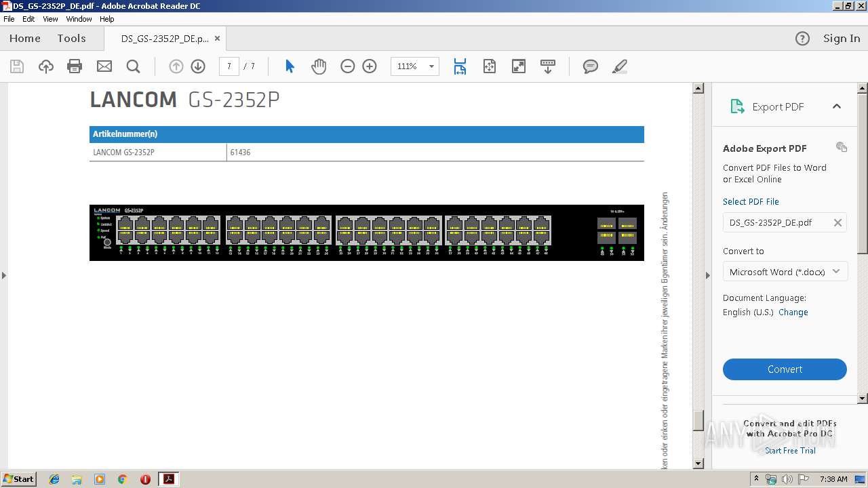Click the tray volume speaker icon
Viewport: 868px width, 488px height.
787,479
